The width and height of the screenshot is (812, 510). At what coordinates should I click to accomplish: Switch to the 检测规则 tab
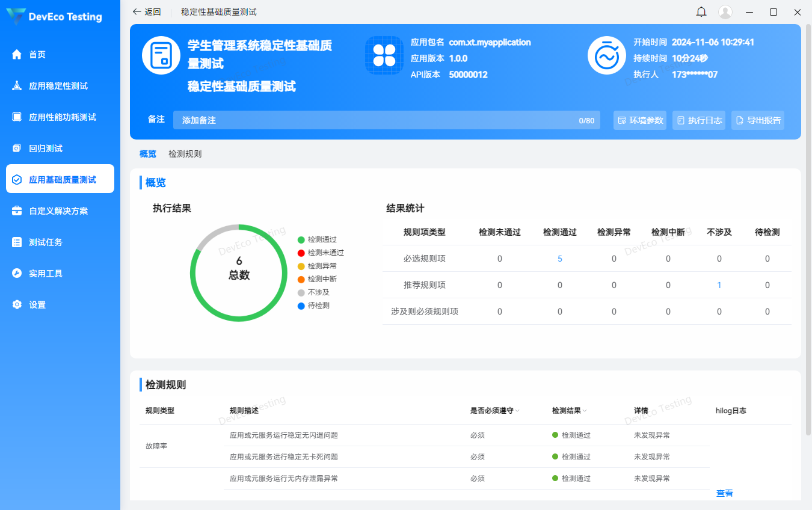185,154
